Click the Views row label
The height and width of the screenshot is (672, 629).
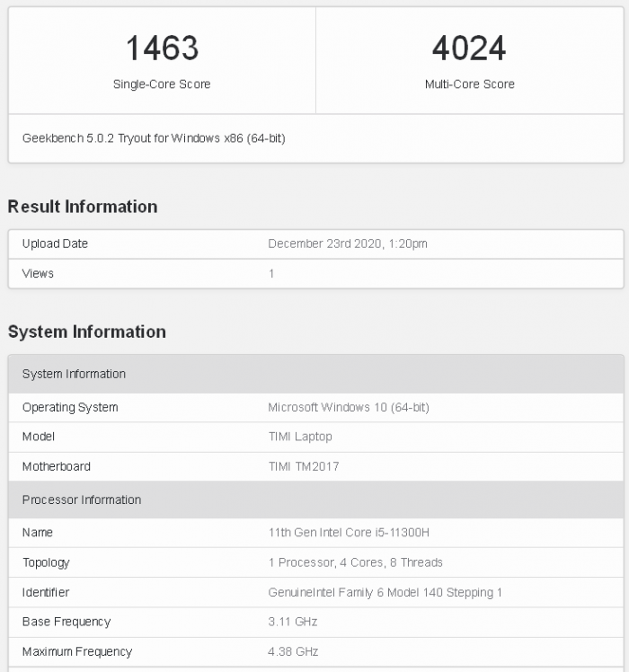coord(38,273)
